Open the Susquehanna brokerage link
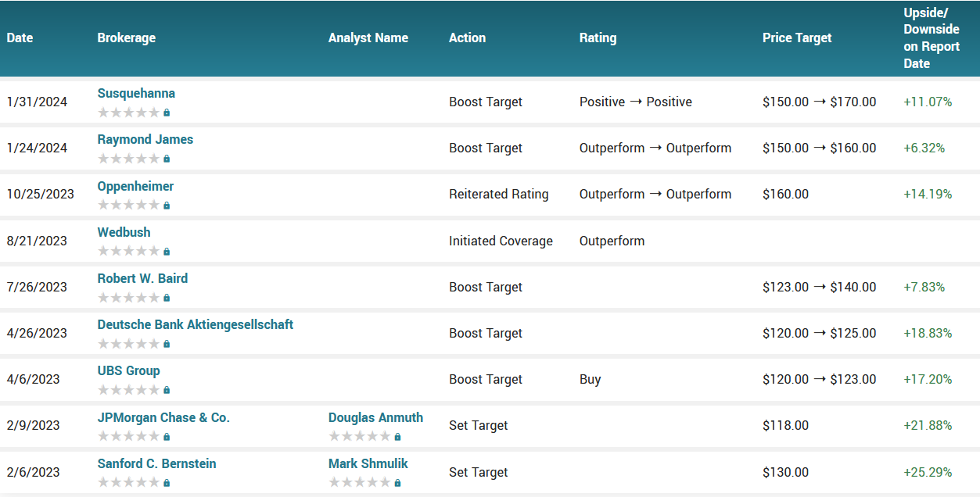The image size is (980, 497). coord(136,93)
